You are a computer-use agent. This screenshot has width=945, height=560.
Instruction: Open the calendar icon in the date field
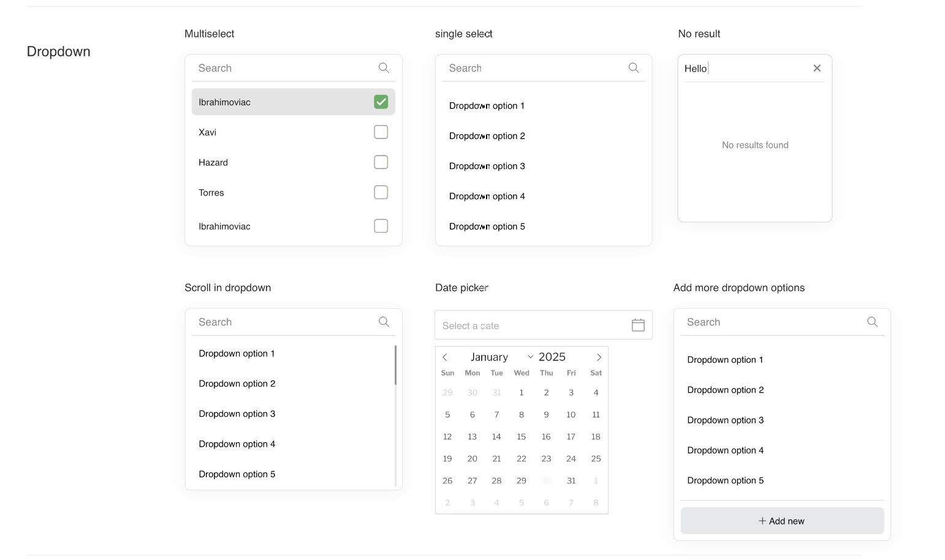(638, 325)
